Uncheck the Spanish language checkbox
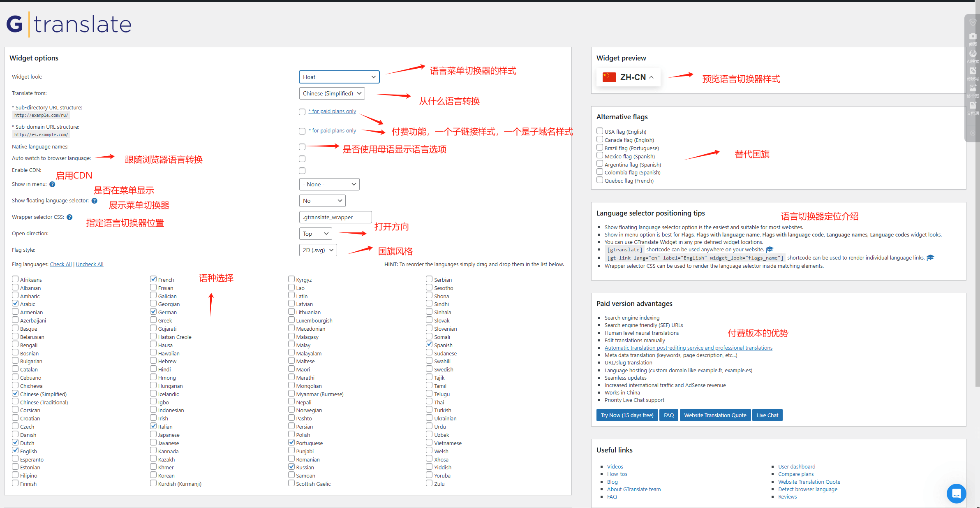 [429, 344]
